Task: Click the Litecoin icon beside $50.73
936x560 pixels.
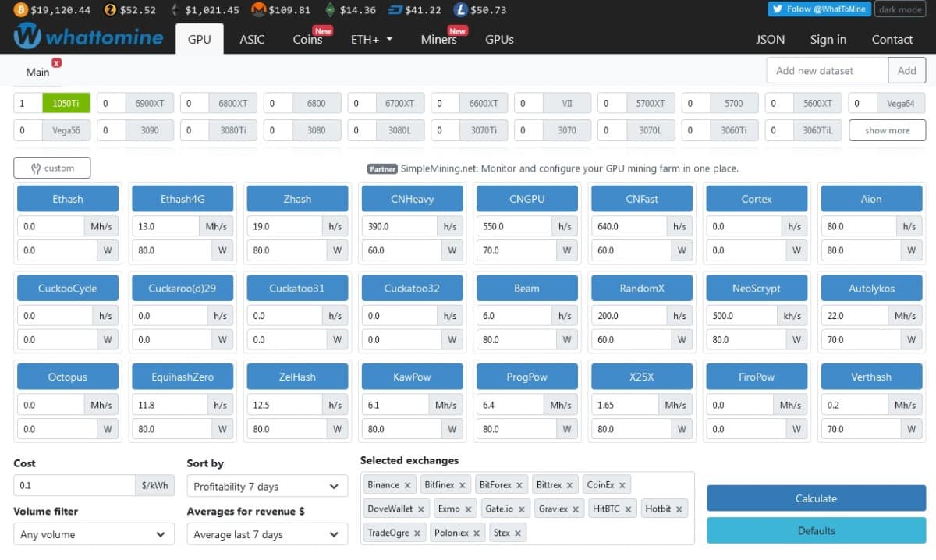Action: (x=461, y=9)
